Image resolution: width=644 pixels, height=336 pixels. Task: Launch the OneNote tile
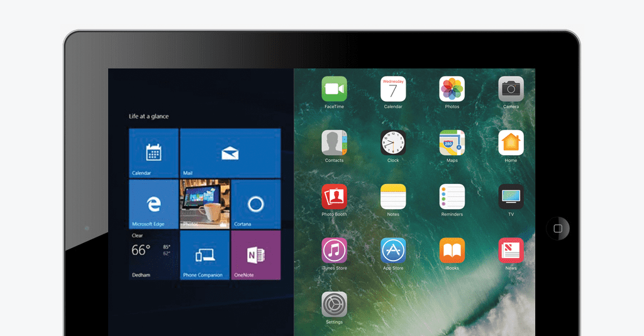click(256, 255)
